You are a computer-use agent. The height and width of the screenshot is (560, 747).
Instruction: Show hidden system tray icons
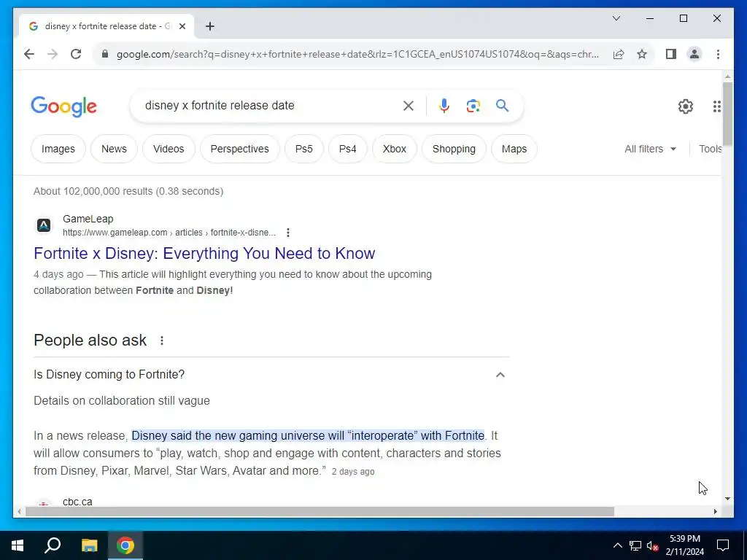(x=617, y=545)
